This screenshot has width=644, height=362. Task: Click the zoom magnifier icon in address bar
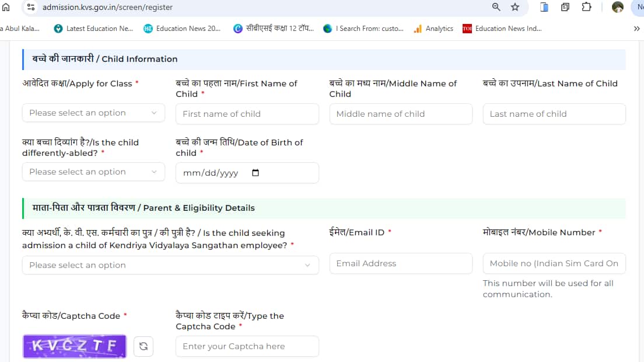tap(496, 7)
